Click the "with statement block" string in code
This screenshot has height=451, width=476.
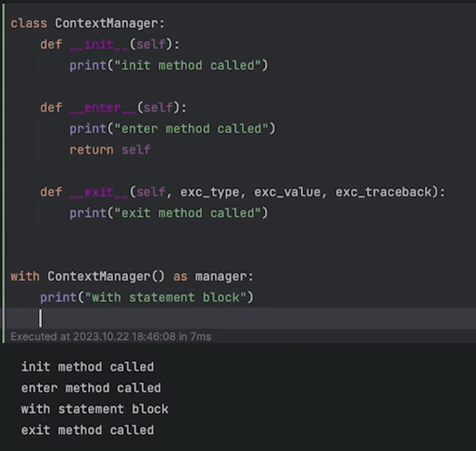coord(172,297)
